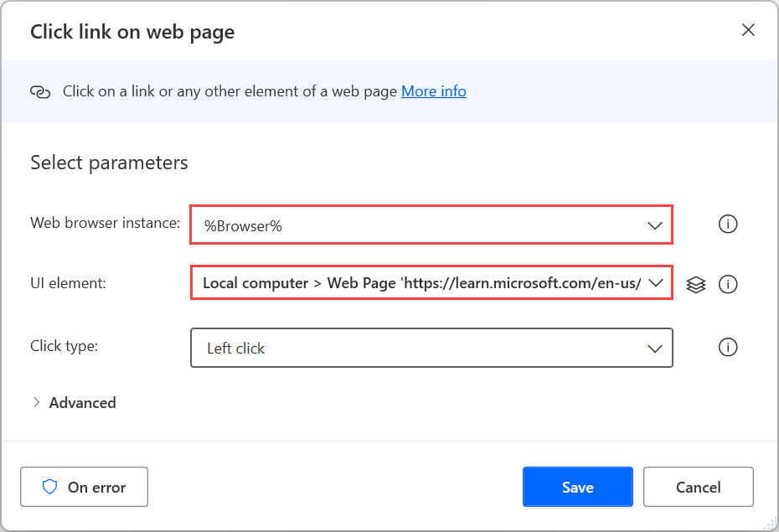Click the UI element selector field

pyautogui.click(x=419, y=283)
